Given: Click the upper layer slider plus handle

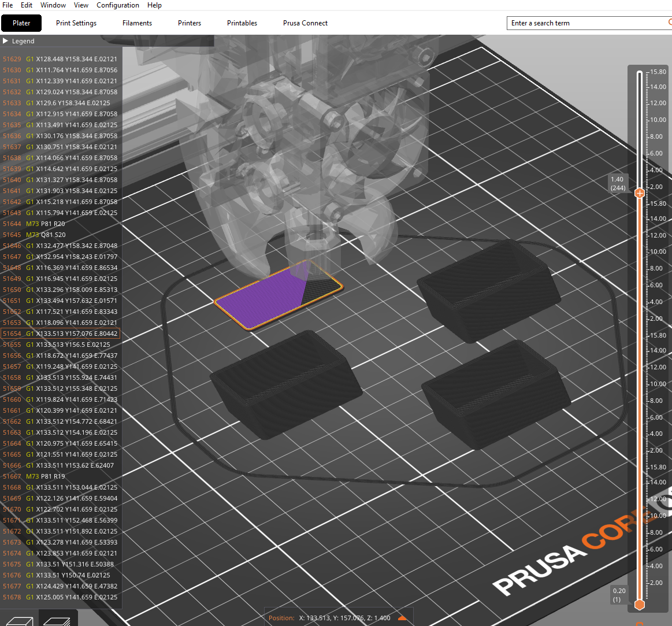Looking at the screenshot, I should (640, 193).
